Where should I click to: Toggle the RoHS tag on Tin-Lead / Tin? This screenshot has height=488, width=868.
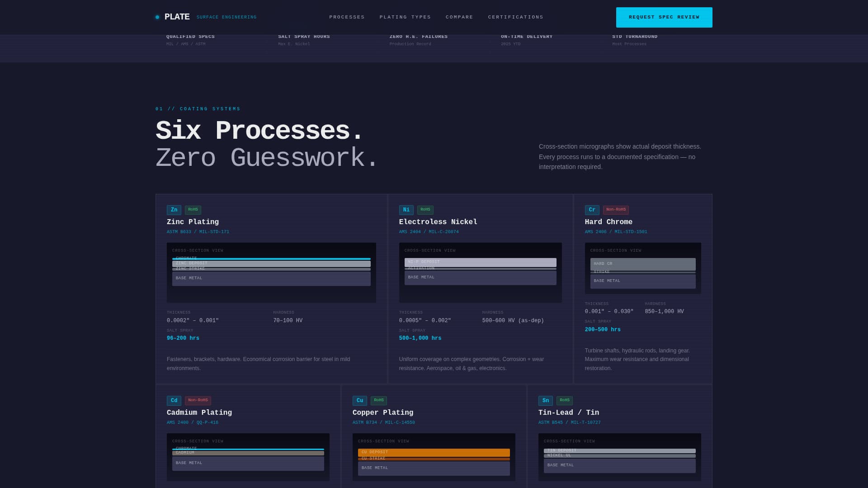[x=565, y=400]
